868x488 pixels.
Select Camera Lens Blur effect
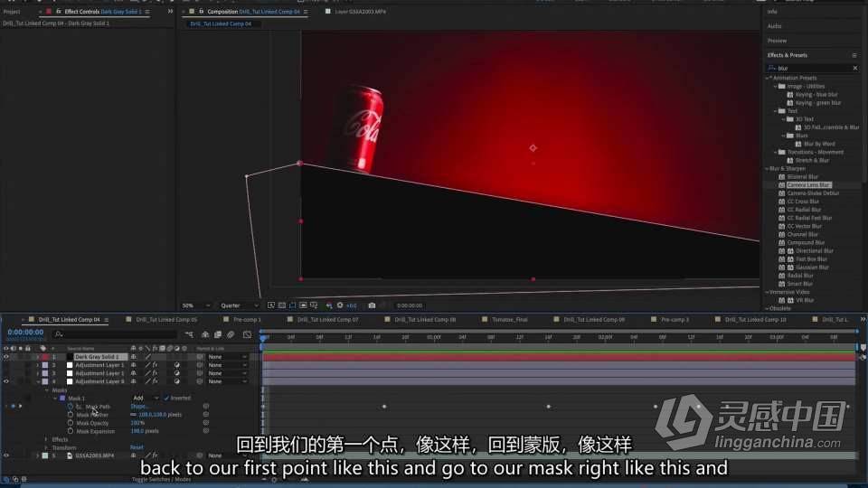[808, 185]
